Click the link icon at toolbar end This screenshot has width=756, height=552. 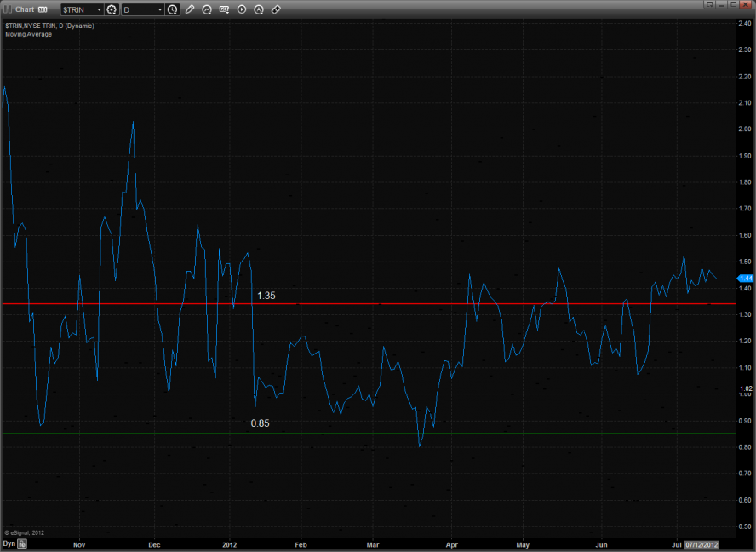click(x=276, y=9)
